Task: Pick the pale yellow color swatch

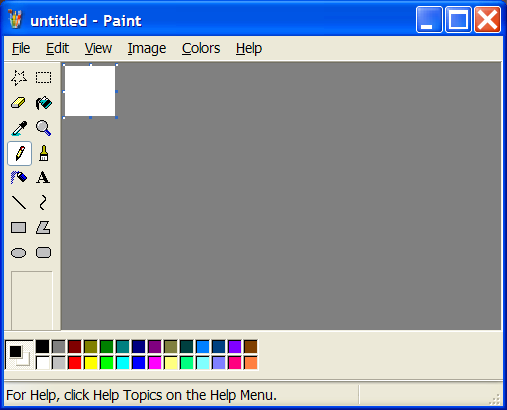Action: (171, 363)
